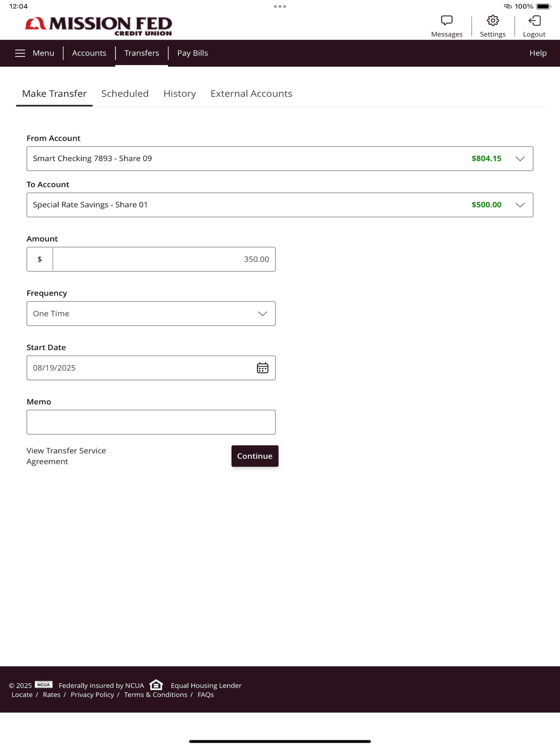Tap the 12:04 clock in status bar

(19, 6)
